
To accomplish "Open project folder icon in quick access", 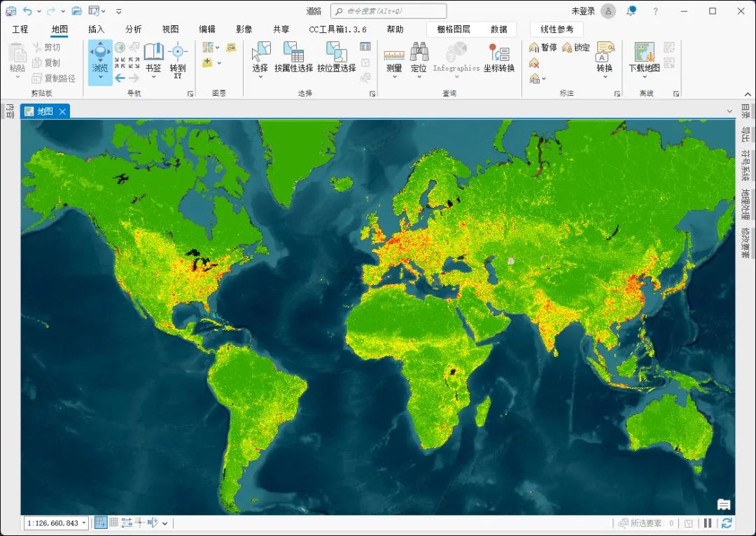I will 76,10.
